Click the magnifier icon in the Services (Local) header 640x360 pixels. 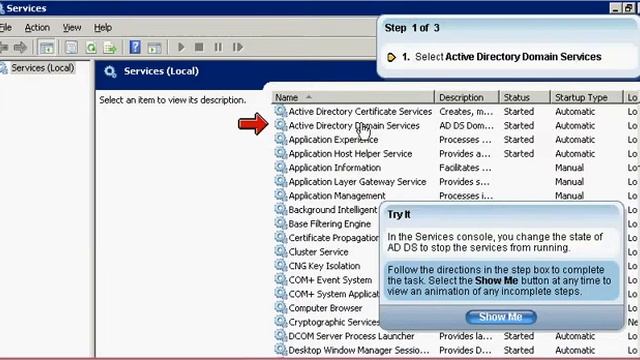[110, 71]
